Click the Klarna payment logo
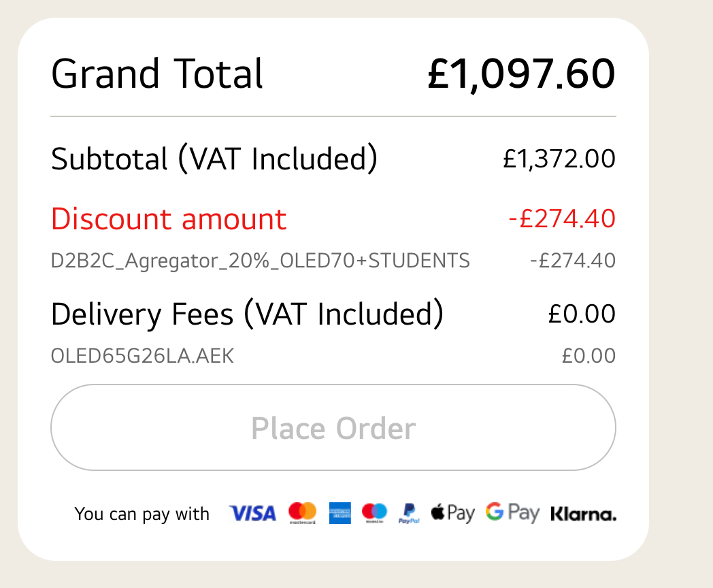This screenshot has height=588, width=713. pyautogui.click(x=583, y=514)
